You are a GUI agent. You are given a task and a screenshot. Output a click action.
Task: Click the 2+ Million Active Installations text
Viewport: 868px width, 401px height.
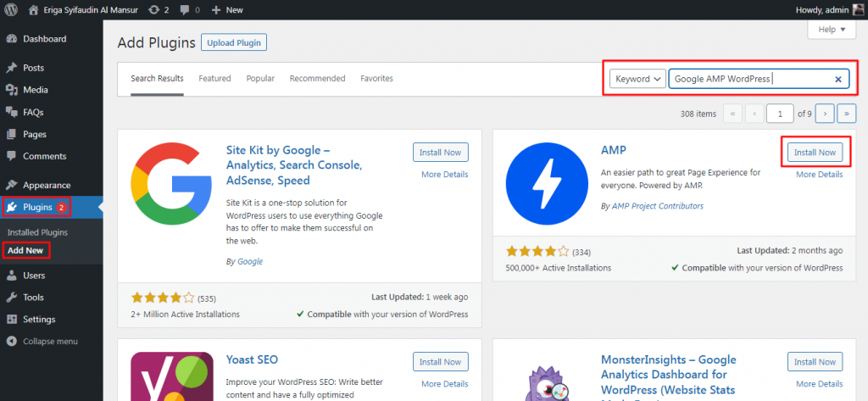(x=186, y=314)
